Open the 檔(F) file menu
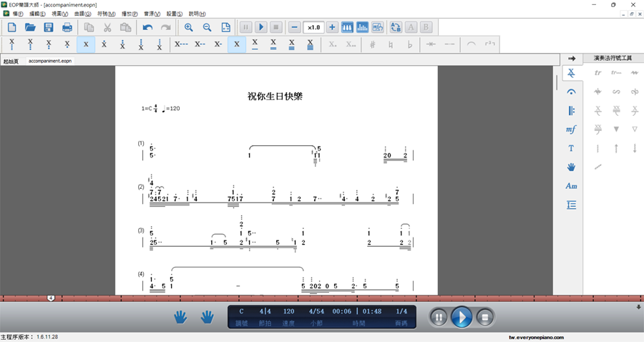This screenshot has height=342, width=644. (x=18, y=14)
